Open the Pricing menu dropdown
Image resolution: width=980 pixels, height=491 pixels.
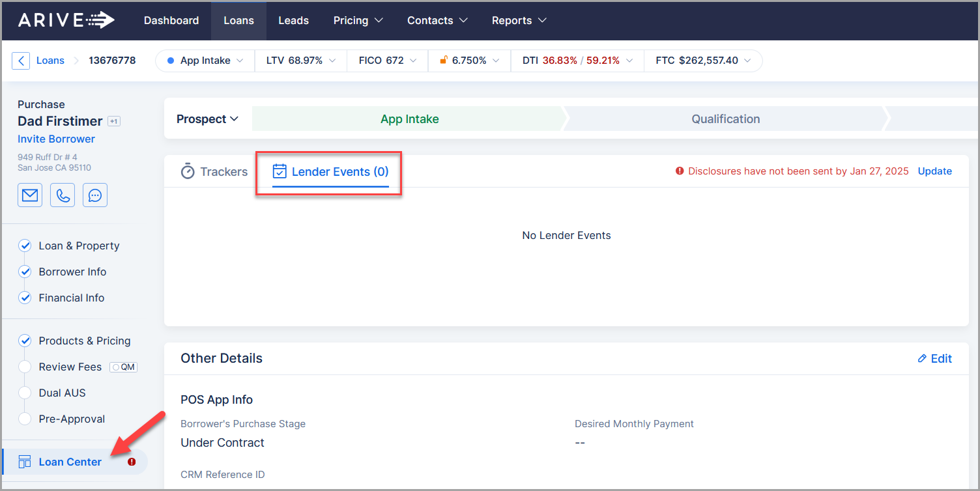(358, 20)
